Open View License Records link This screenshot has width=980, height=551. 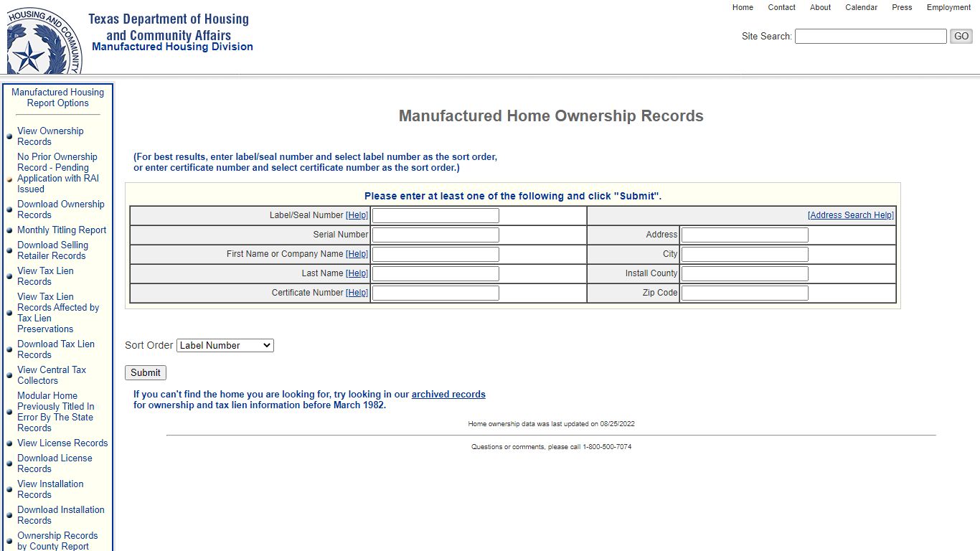tap(62, 443)
